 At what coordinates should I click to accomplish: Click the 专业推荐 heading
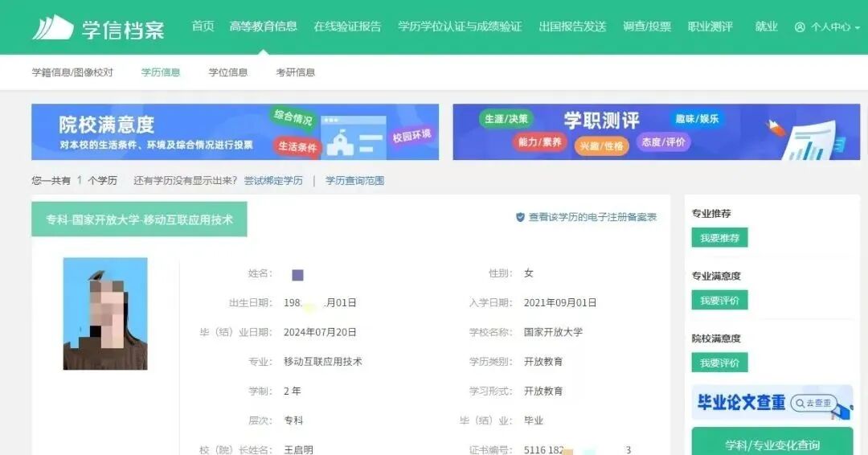[x=711, y=214]
